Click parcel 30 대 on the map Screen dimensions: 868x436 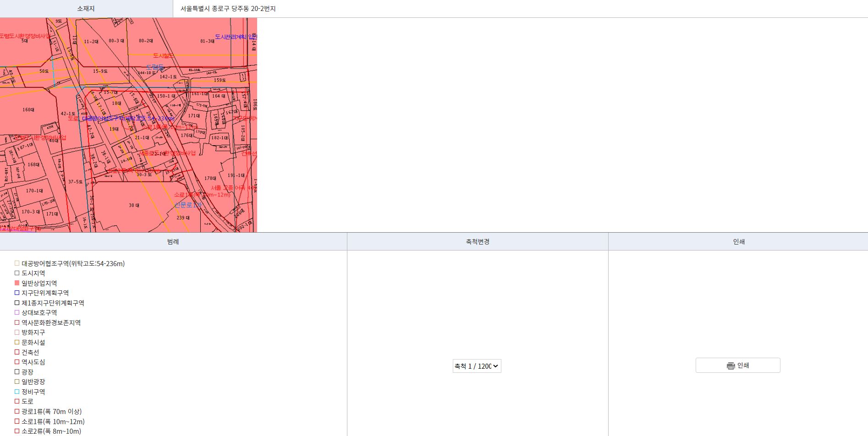[134, 206]
